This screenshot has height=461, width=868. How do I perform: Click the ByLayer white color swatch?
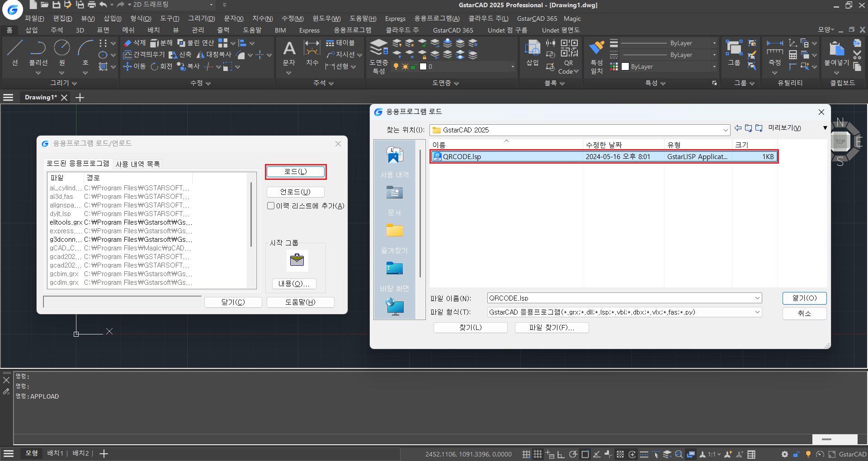click(625, 66)
